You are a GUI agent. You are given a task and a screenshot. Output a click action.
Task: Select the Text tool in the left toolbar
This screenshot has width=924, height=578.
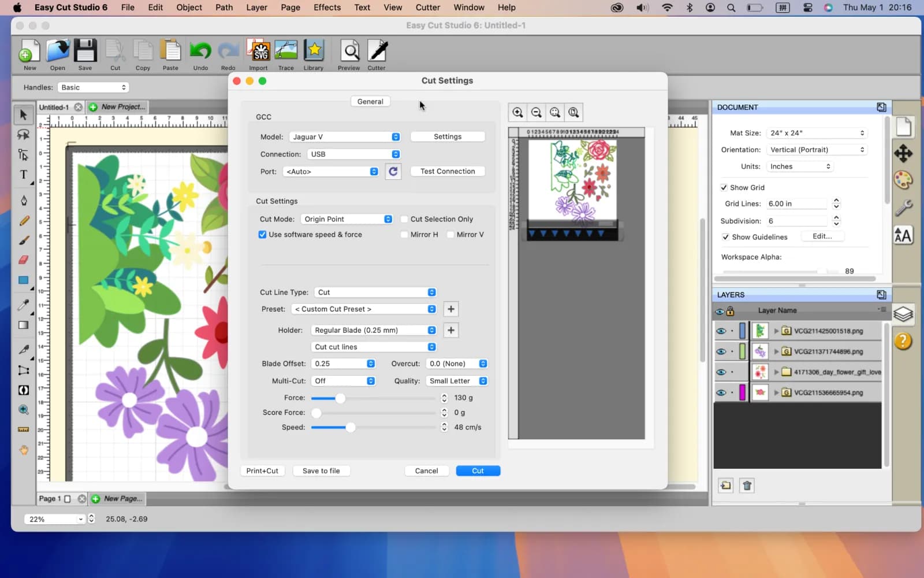(24, 174)
